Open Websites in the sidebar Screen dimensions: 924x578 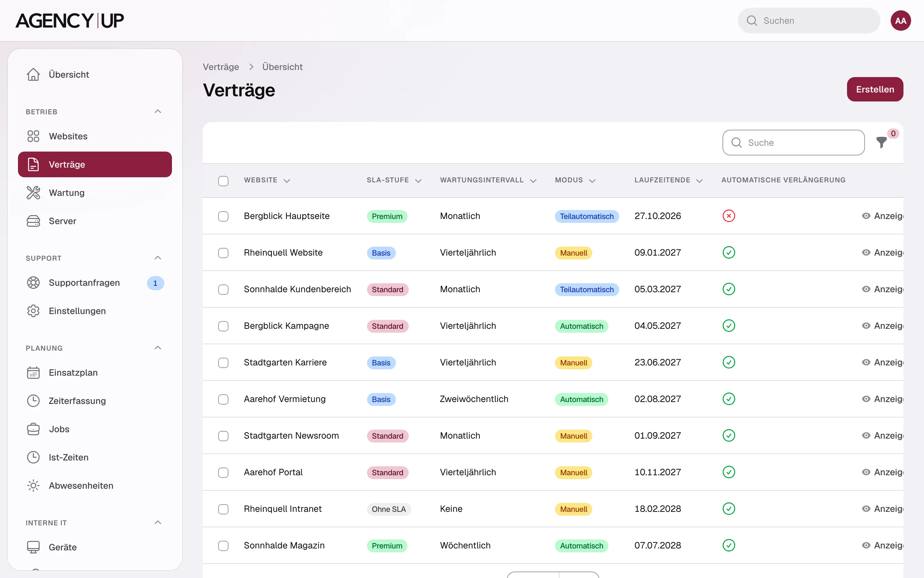point(95,136)
